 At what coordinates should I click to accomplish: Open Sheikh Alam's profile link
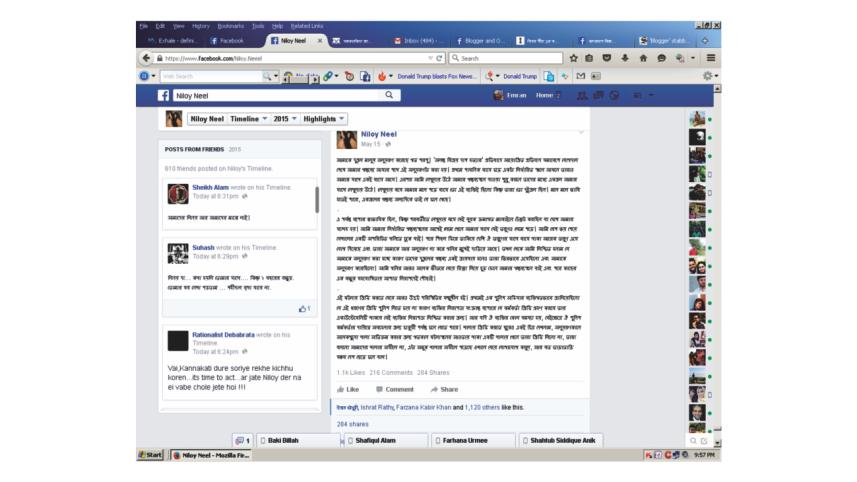209,187
